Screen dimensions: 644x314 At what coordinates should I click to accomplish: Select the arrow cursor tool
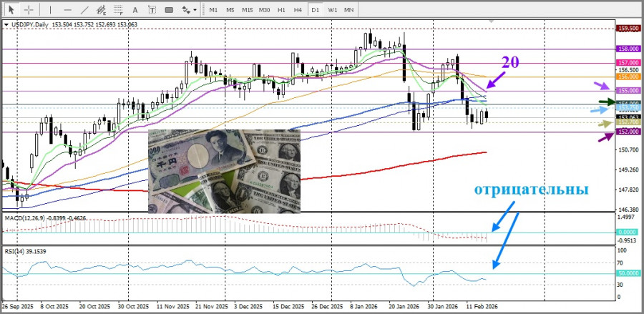[11, 9]
